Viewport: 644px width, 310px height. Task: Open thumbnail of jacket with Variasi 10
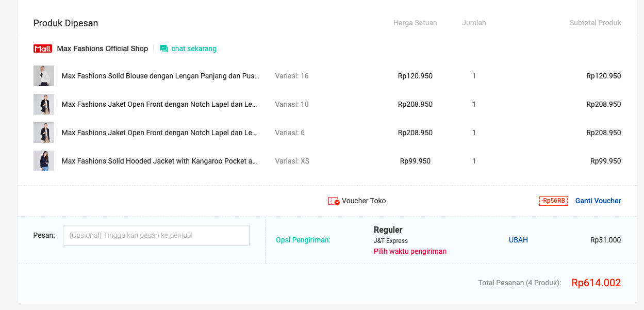[x=44, y=104]
